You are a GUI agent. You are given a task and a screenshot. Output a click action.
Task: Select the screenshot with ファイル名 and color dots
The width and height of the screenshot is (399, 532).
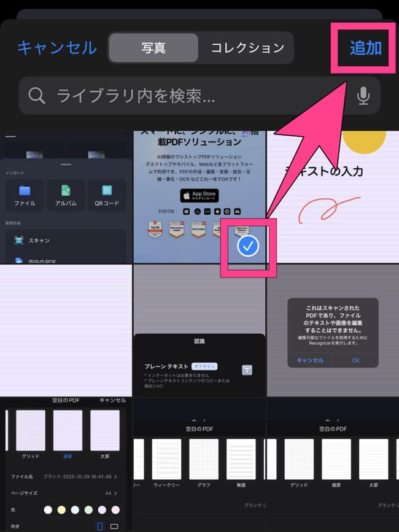tap(66, 465)
